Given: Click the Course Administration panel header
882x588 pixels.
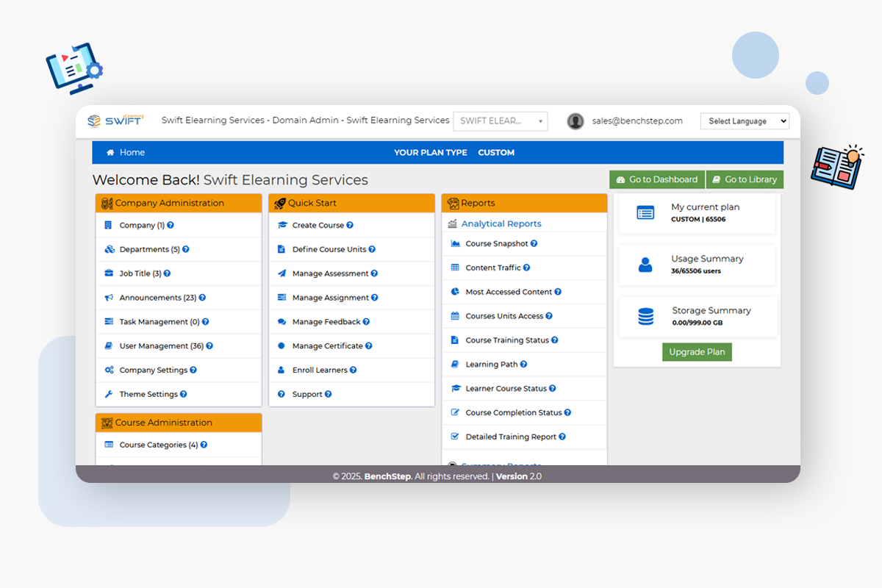Looking at the screenshot, I should [x=179, y=423].
